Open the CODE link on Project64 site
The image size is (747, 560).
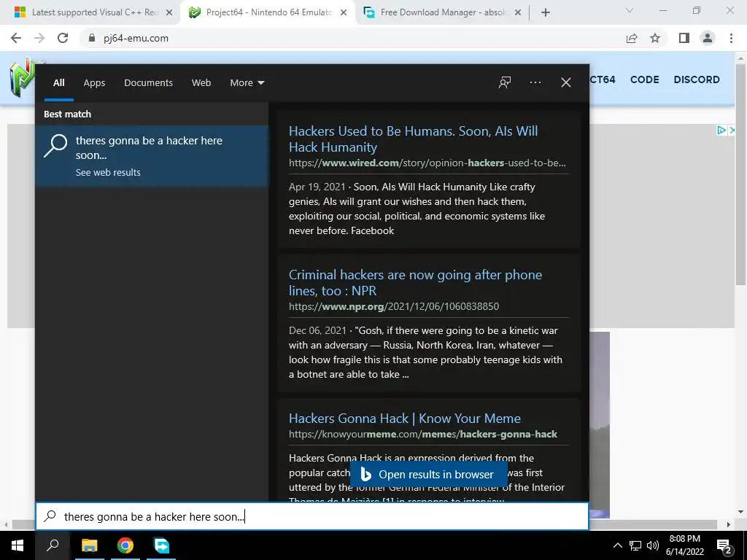tap(645, 79)
